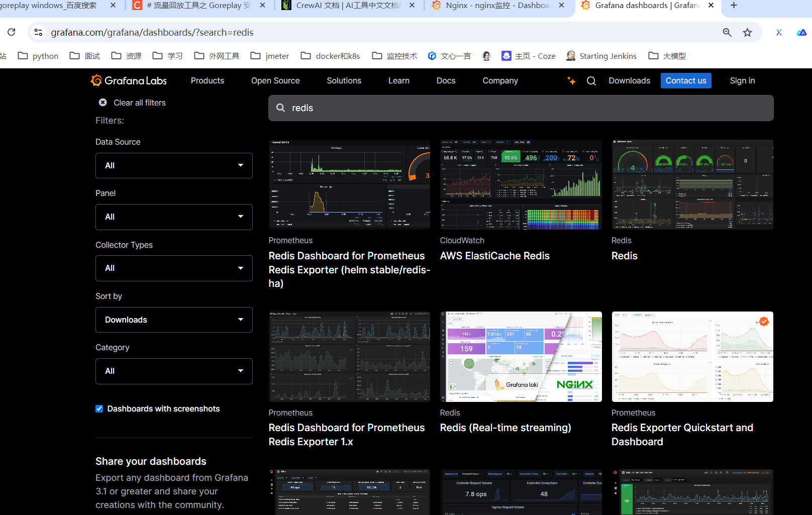Open the Redis Exporter 1.x dashboard thumbnail
This screenshot has height=515, width=812.
349,357
